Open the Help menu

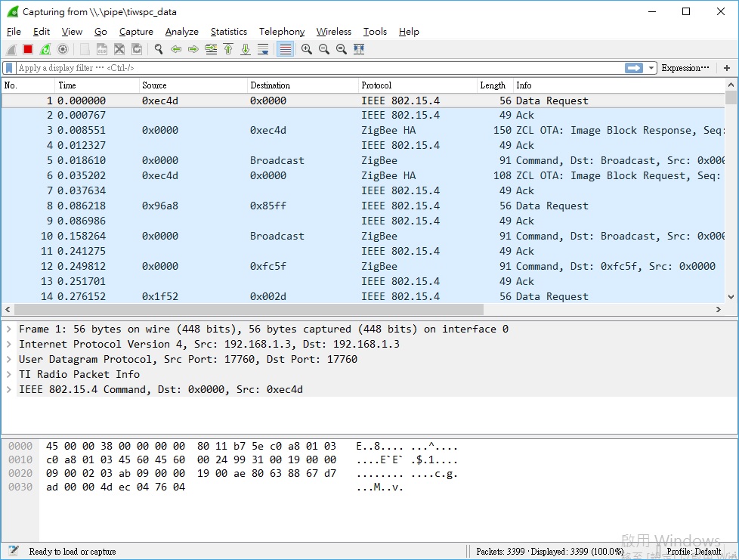(x=409, y=32)
